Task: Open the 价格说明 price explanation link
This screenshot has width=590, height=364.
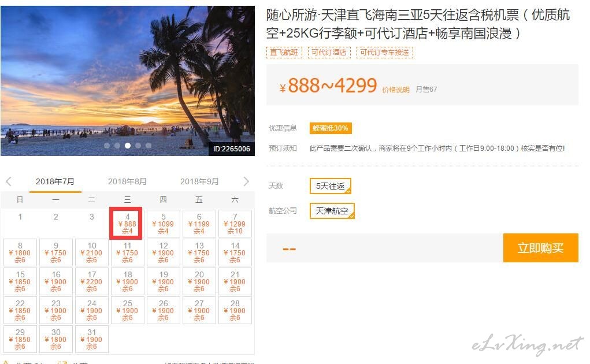Action: point(396,90)
